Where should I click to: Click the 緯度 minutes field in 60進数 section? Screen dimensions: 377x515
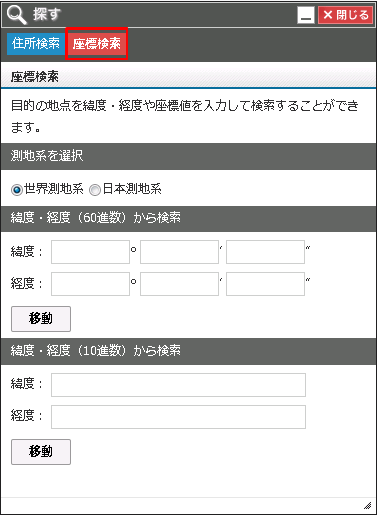click(179, 252)
